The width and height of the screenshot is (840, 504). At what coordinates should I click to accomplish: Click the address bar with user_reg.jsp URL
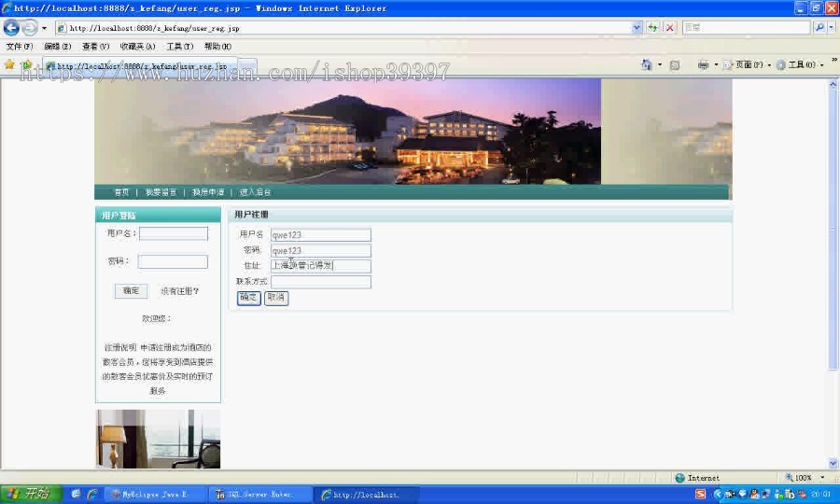(343, 28)
